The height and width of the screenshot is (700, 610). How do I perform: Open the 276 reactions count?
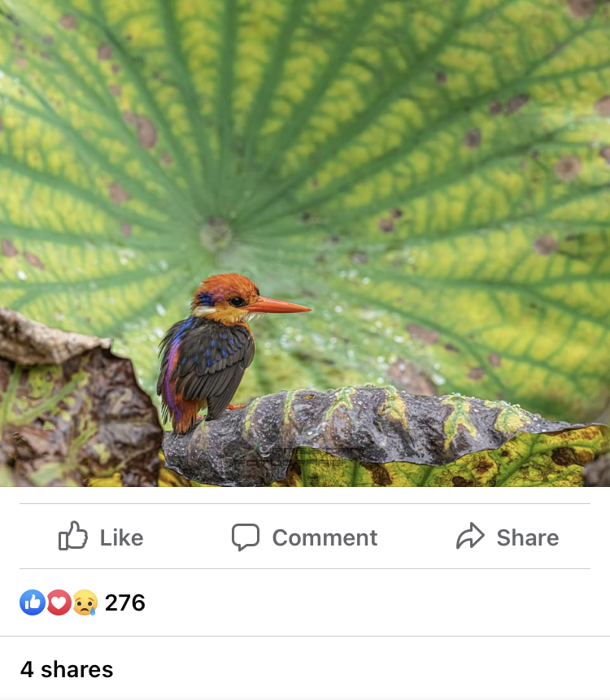125,602
